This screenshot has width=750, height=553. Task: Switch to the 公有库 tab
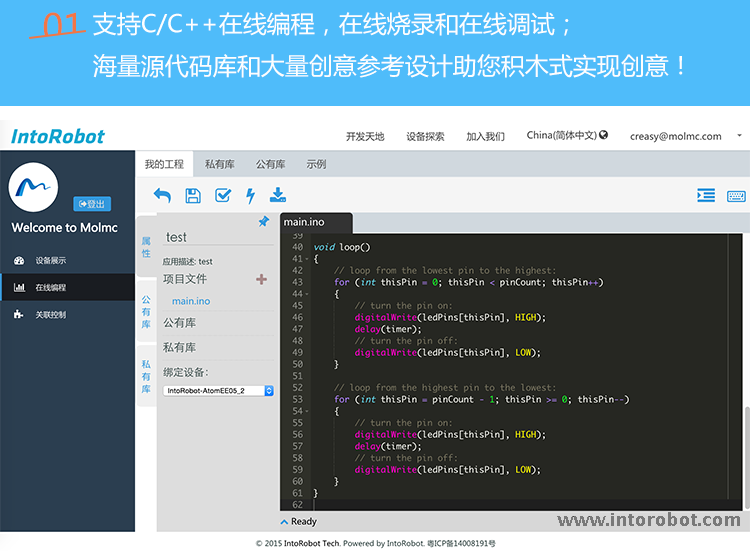pos(270,164)
